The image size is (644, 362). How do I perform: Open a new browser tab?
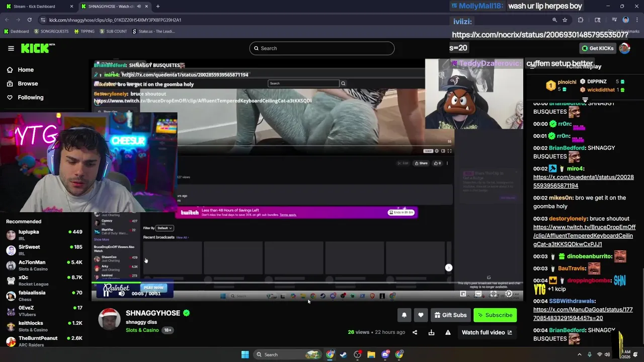click(157, 7)
